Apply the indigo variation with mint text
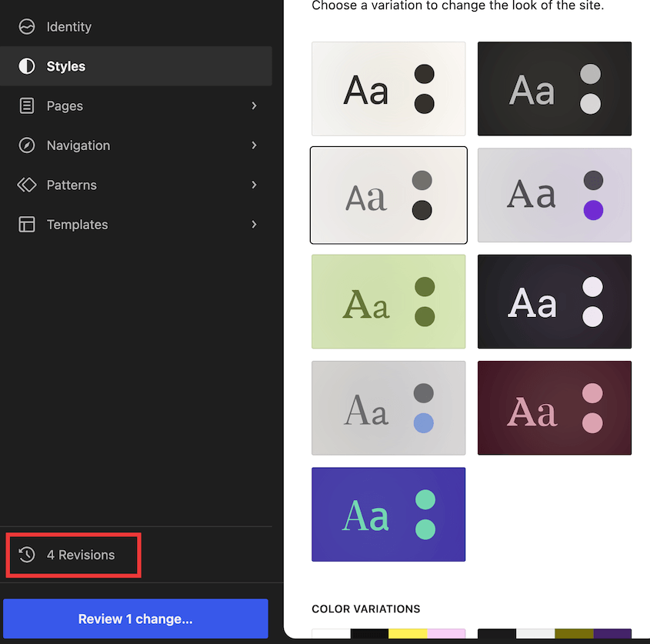Viewport: 650px width, 644px height. [x=388, y=515]
